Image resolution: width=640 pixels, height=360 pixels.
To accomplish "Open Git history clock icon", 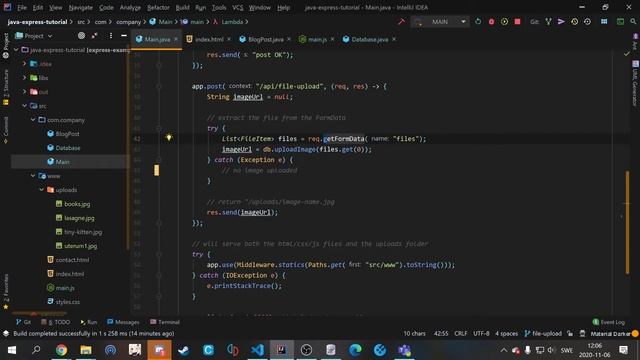I will coord(574,22).
